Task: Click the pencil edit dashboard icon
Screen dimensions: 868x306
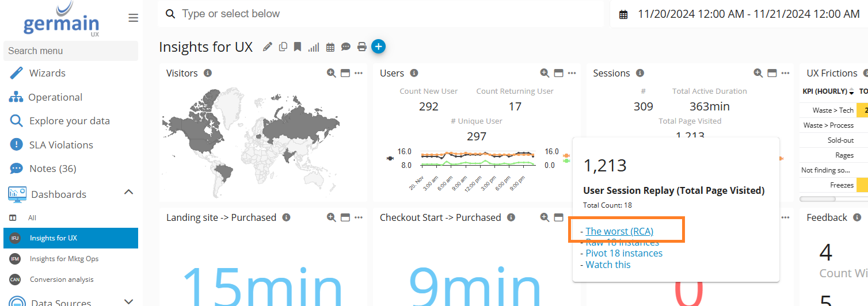Action: click(x=267, y=47)
